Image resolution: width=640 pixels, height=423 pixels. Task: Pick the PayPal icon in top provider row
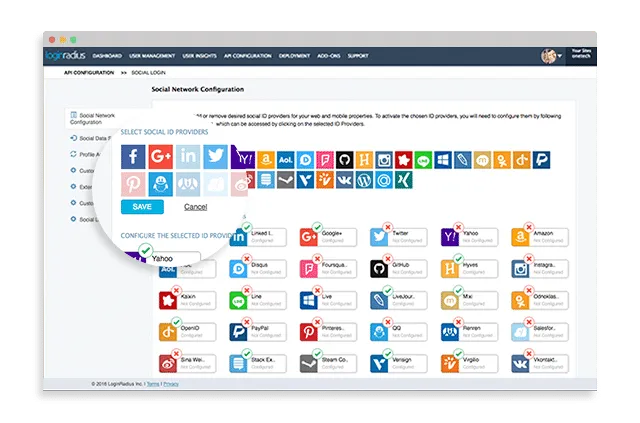540,159
